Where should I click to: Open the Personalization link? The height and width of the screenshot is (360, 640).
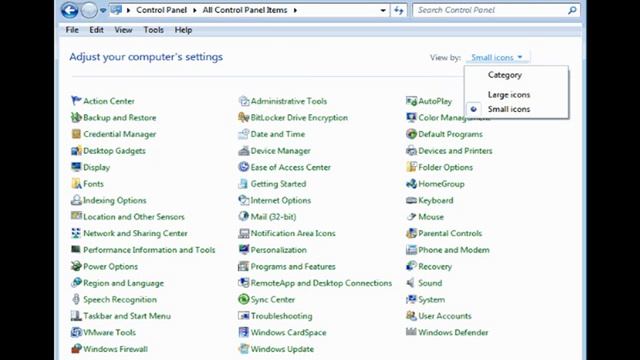click(x=278, y=250)
